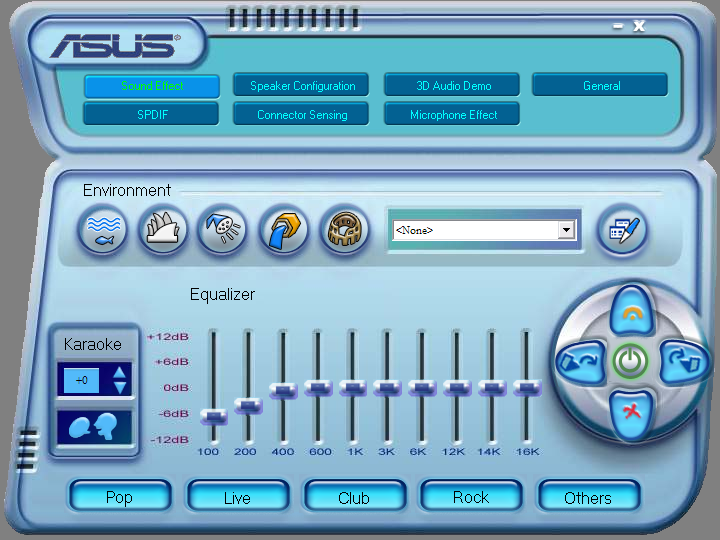Decrease Karaoke key with down arrow
The image size is (720, 540).
(x=120, y=387)
